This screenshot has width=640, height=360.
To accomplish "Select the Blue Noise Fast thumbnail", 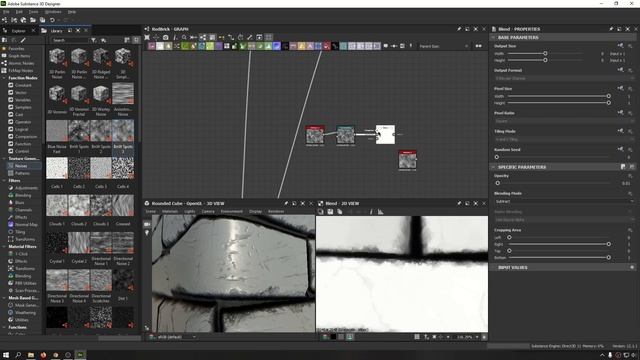I will (x=57, y=131).
